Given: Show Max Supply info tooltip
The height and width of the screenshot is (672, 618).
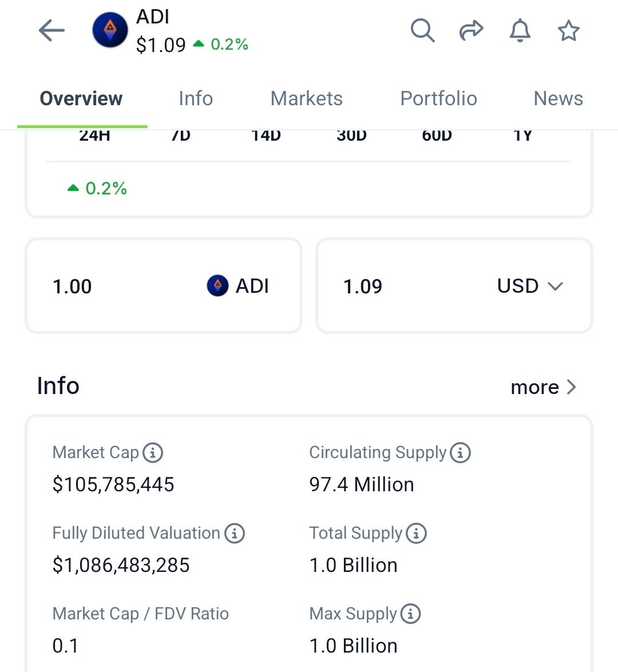Looking at the screenshot, I should 411,614.
